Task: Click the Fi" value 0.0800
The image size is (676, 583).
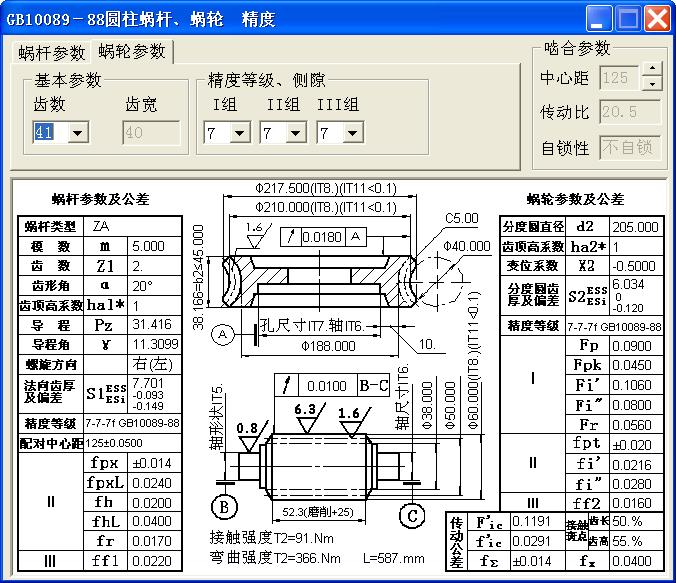Action: [x=632, y=405]
